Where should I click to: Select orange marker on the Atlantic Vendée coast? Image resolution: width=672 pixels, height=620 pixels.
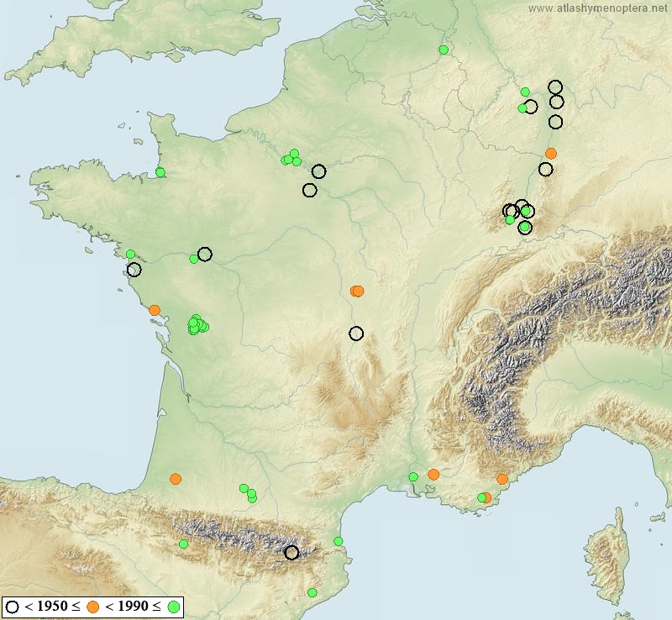point(155,310)
